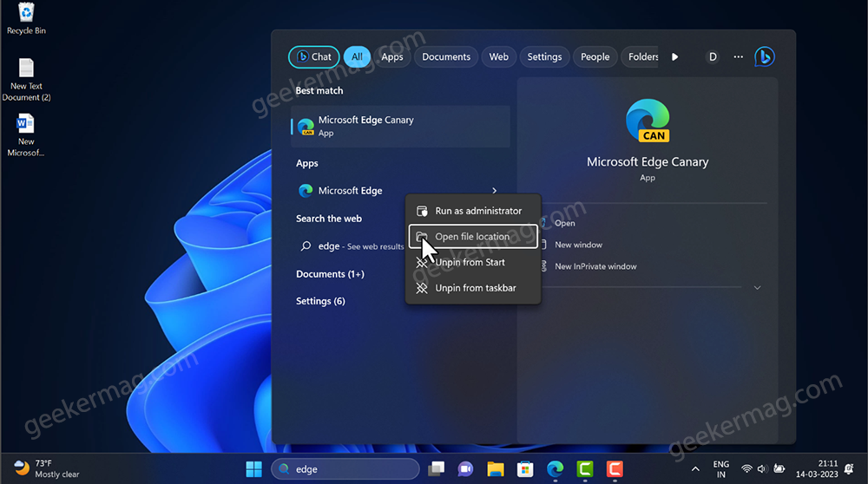Open the Wi-Fi network icon
Screen dimensions: 868x484
746,469
